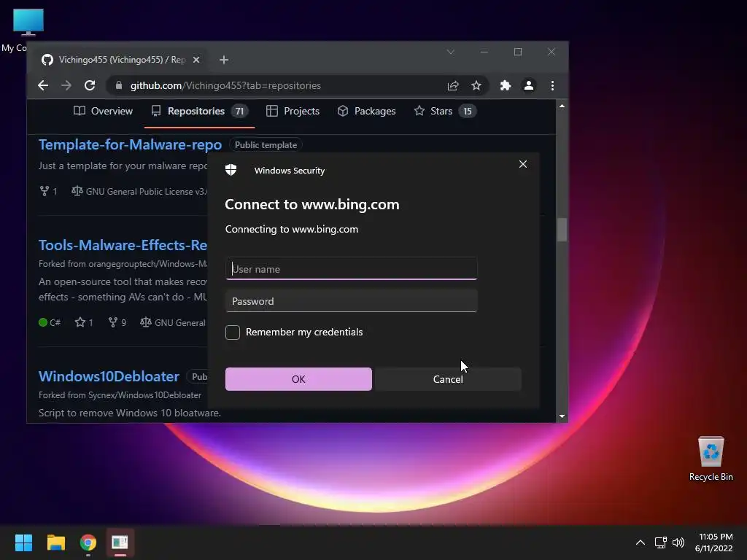Open the Chrome profile avatar icon
This screenshot has height=560, width=747.
point(529,86)
